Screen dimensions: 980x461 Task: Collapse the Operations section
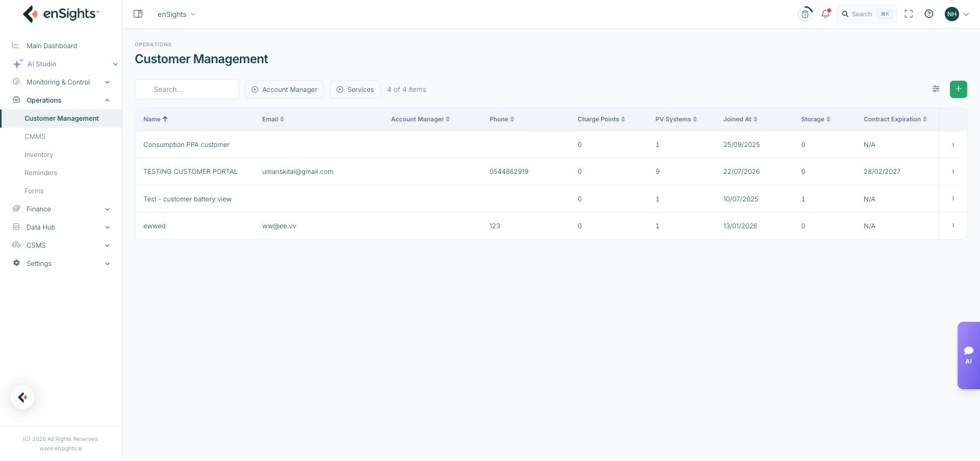61,100
